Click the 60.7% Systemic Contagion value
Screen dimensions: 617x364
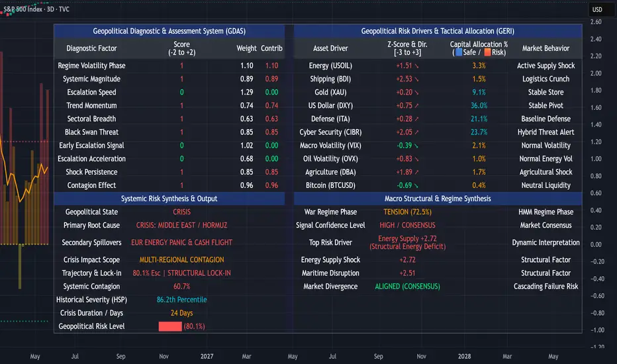coord(181,287)
